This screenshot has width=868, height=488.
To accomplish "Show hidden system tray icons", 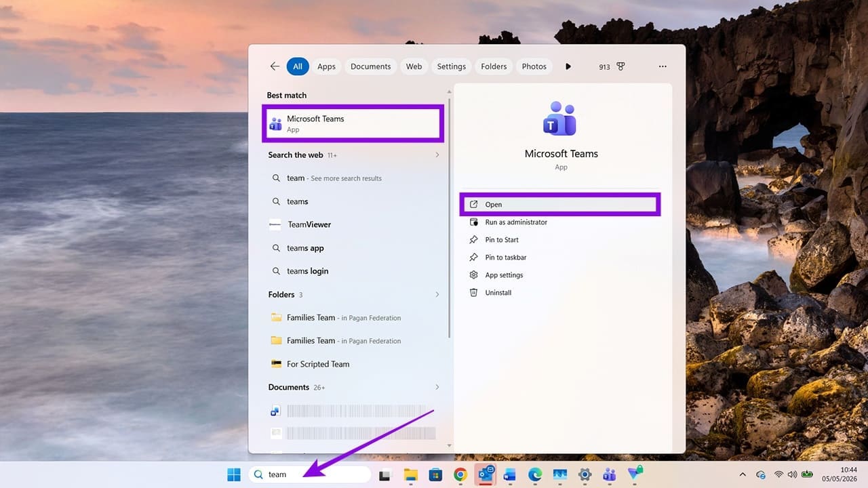I will click(742, 474).
